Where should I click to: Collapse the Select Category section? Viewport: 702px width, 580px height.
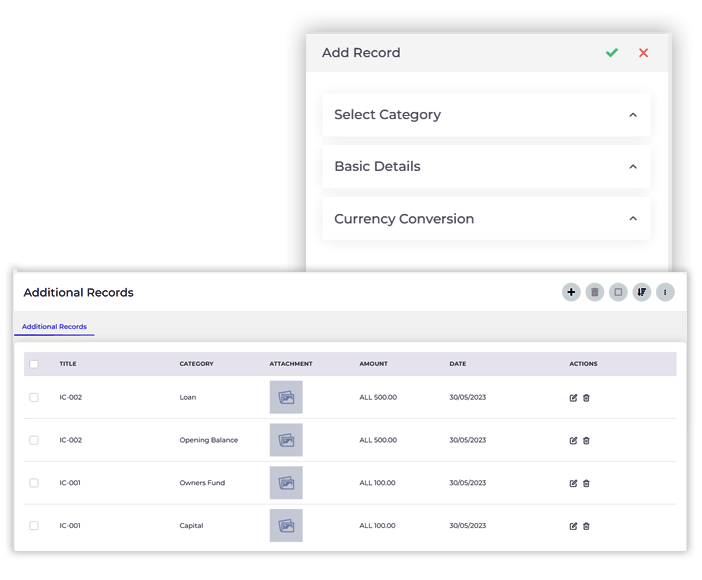coord(633,115)
